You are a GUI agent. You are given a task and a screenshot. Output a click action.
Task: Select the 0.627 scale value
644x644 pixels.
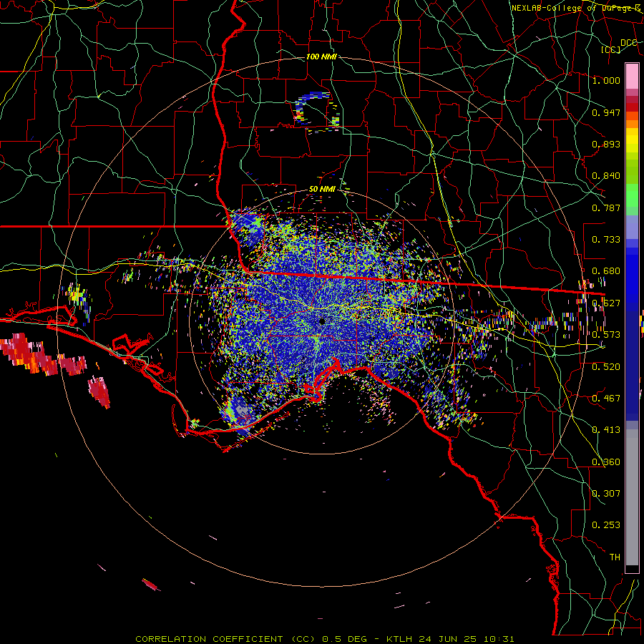click(606, 303)
